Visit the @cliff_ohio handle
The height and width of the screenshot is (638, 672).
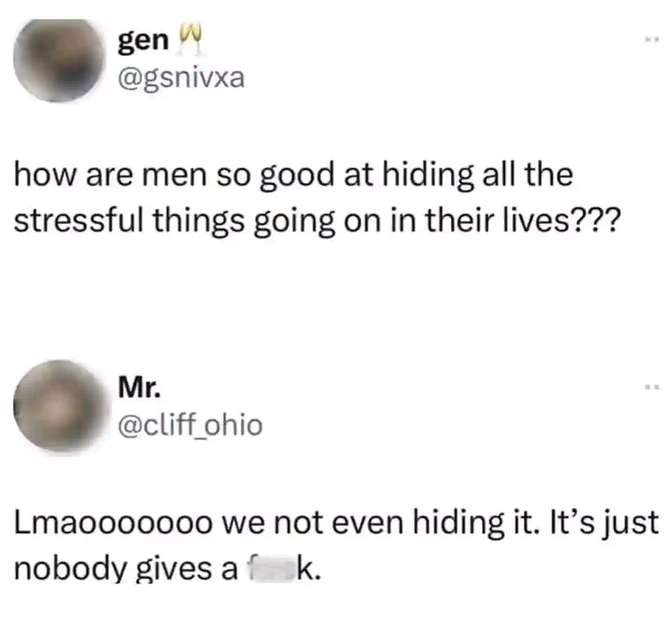tap(190, 425)
